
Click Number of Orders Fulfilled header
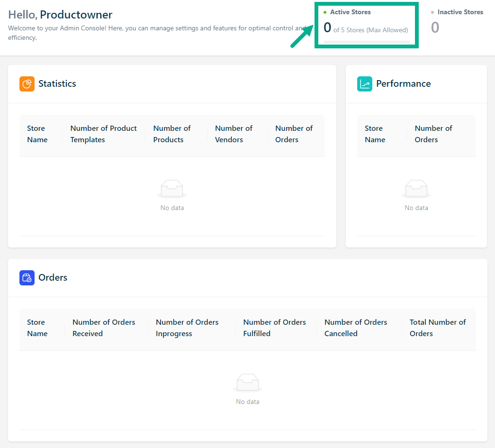click(274, 328)
